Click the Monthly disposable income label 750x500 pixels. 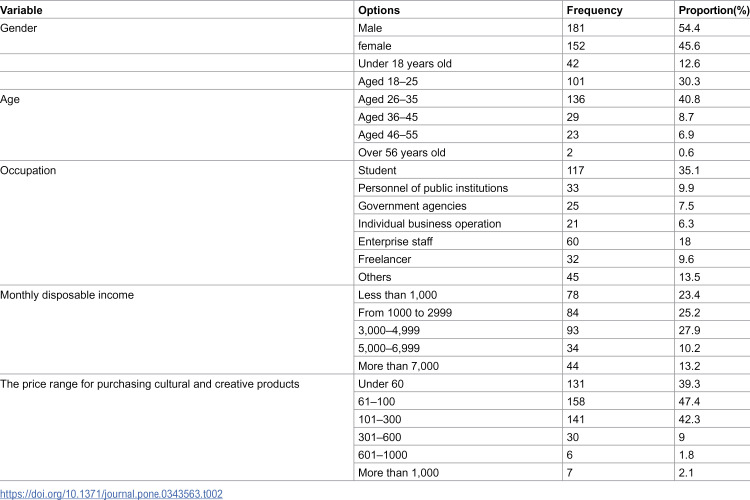click(x=67, y=295)
